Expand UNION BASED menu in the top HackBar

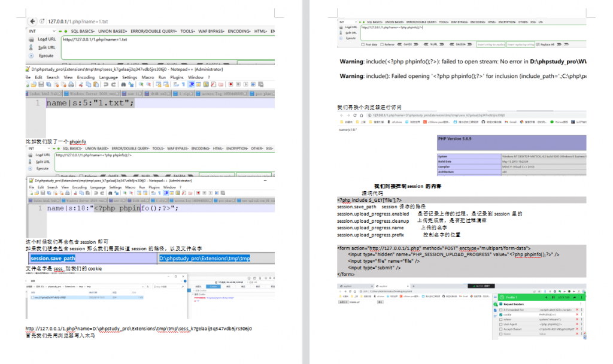pos(113,31)
